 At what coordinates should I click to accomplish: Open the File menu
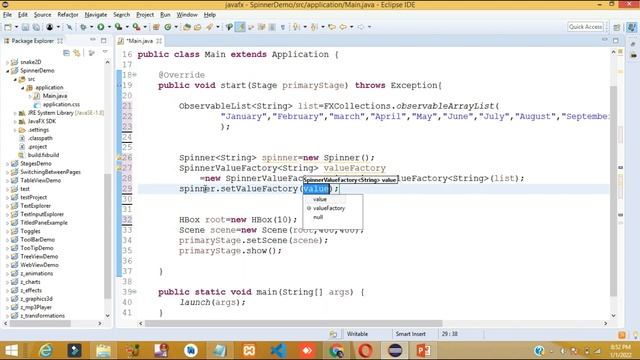click(x=7, y=15)
